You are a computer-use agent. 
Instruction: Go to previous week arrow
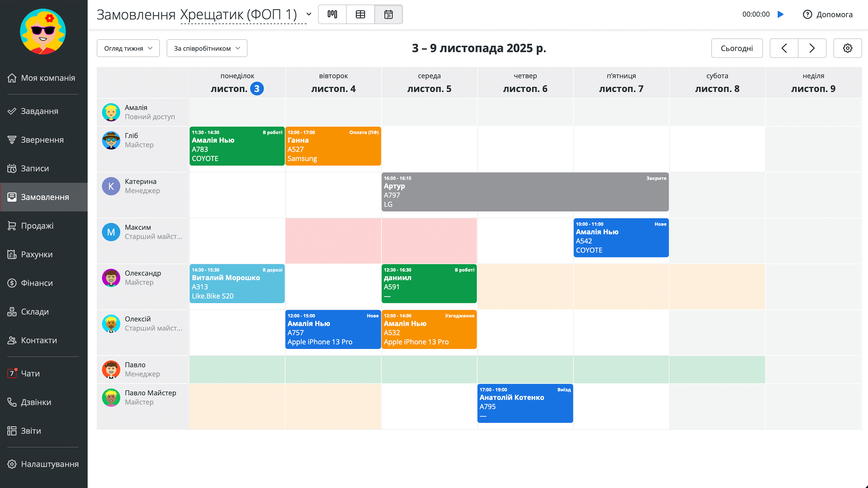pyautogui.click(x=784, y=48)
